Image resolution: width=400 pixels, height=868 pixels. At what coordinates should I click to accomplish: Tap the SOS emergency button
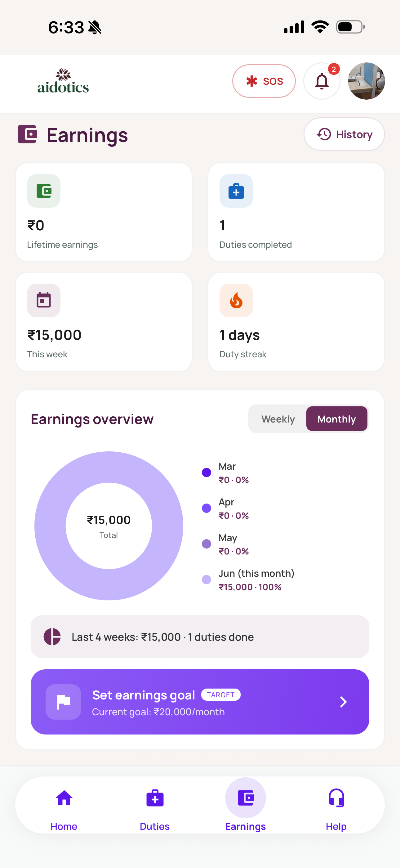pos(264,81)
